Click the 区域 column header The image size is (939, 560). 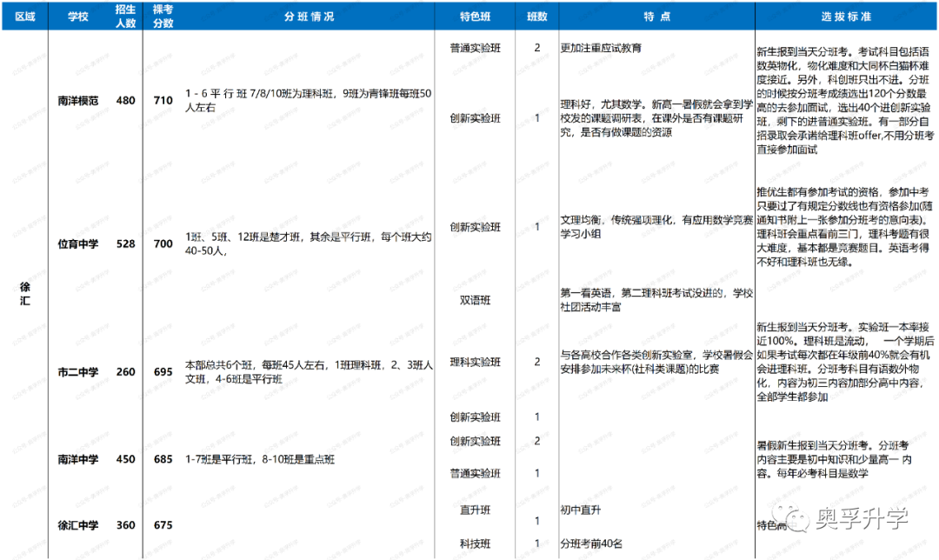pos(25,17)
